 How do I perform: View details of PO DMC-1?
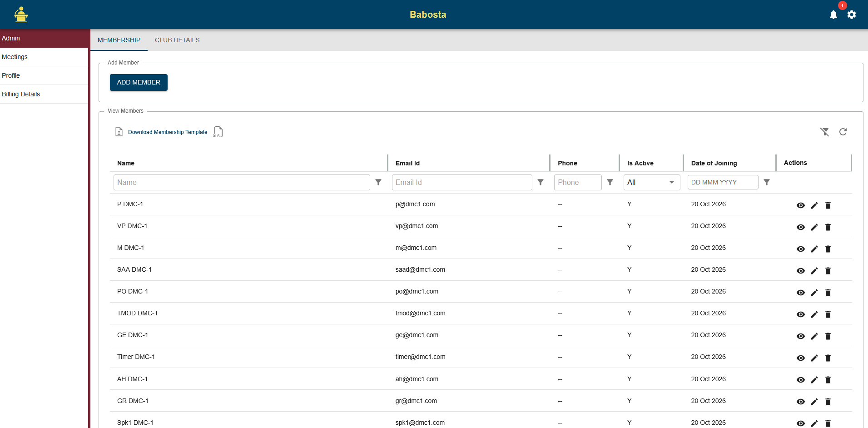point(801,293)
